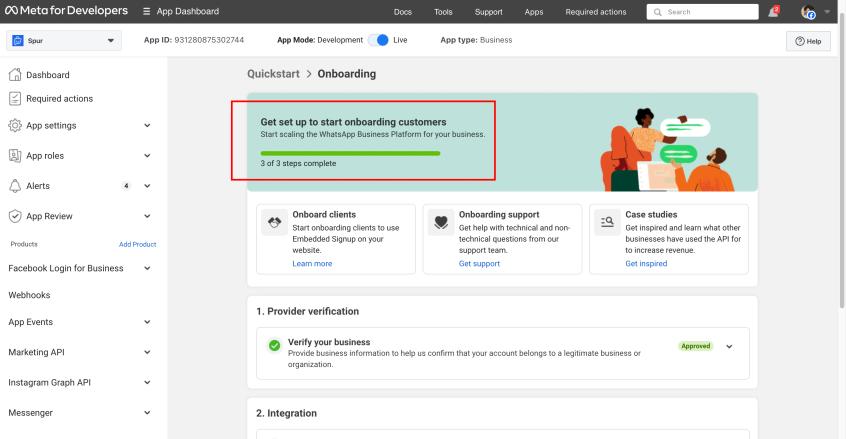Click the Onboard clients handshake icon
This screenshot has height=439, width=846.
[x=275, y=222]
